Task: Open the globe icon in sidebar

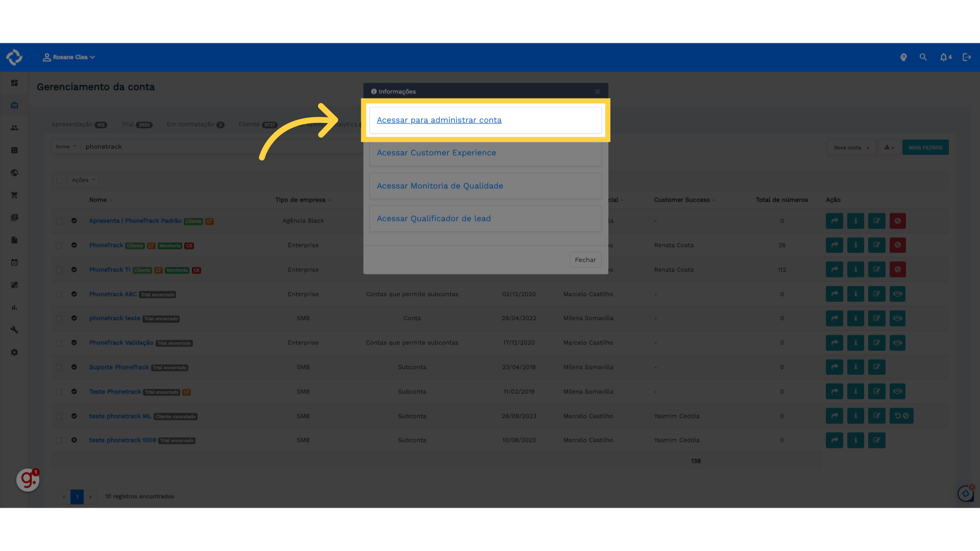Action: pos(14,172)
